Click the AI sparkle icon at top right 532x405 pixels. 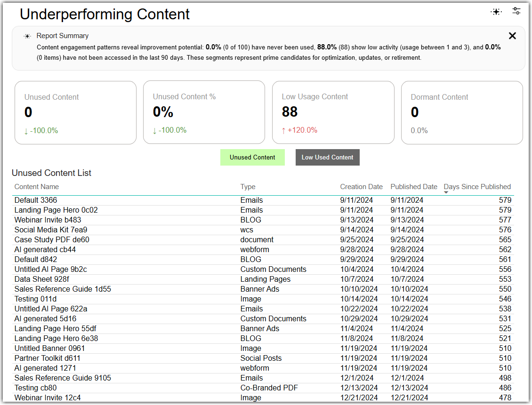point(496,12)
